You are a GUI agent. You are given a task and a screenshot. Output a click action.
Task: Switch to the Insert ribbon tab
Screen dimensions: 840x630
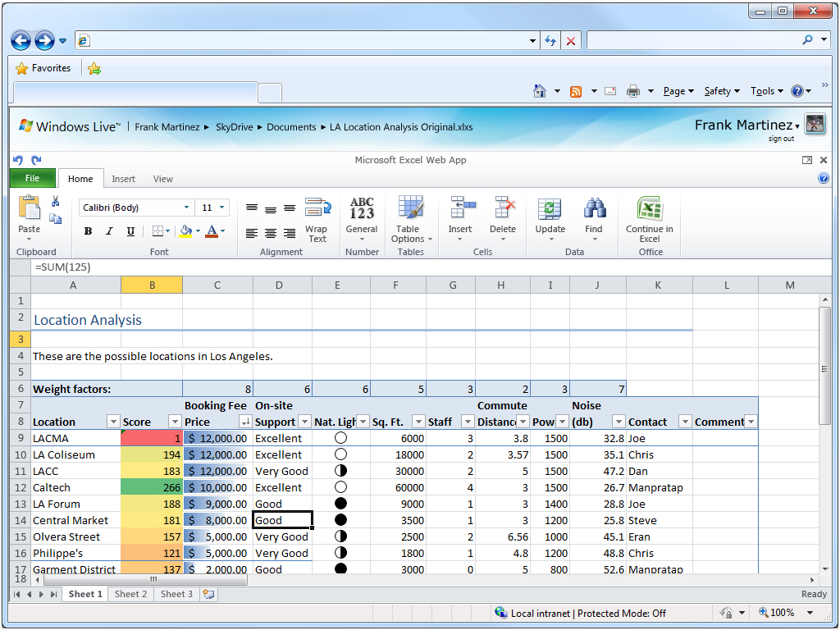click(123, 179)
